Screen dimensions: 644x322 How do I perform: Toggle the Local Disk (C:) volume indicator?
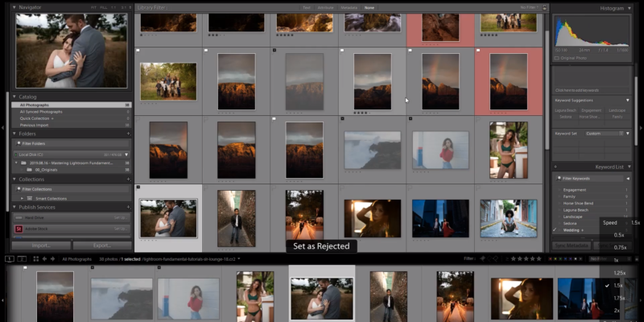pos(16,155)
